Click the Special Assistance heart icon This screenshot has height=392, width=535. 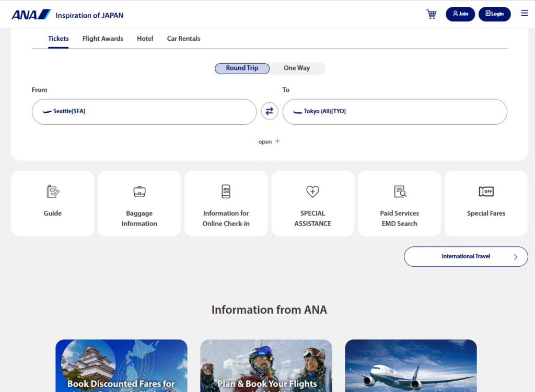pos(312,192)
